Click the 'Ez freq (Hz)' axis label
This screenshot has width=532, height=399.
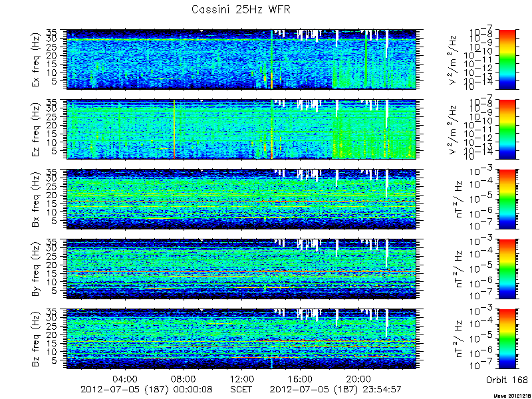(36, 130)
